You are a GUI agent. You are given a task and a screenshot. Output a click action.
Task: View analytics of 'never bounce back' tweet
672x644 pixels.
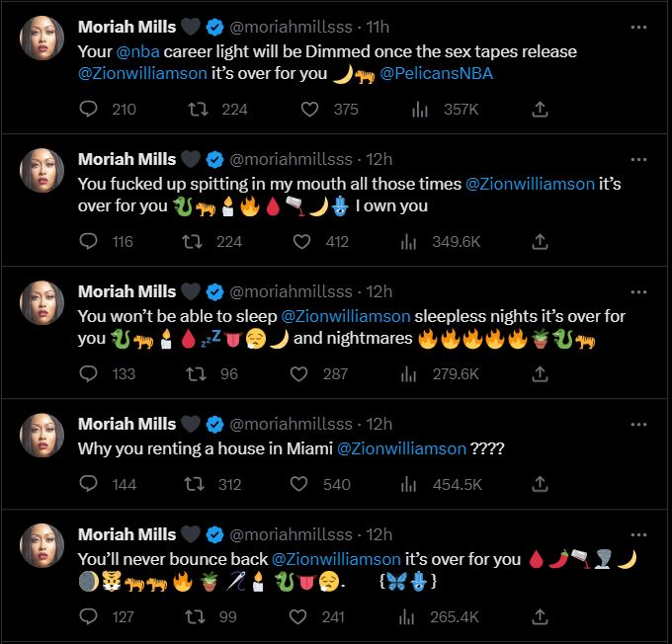tap(407, 616)
